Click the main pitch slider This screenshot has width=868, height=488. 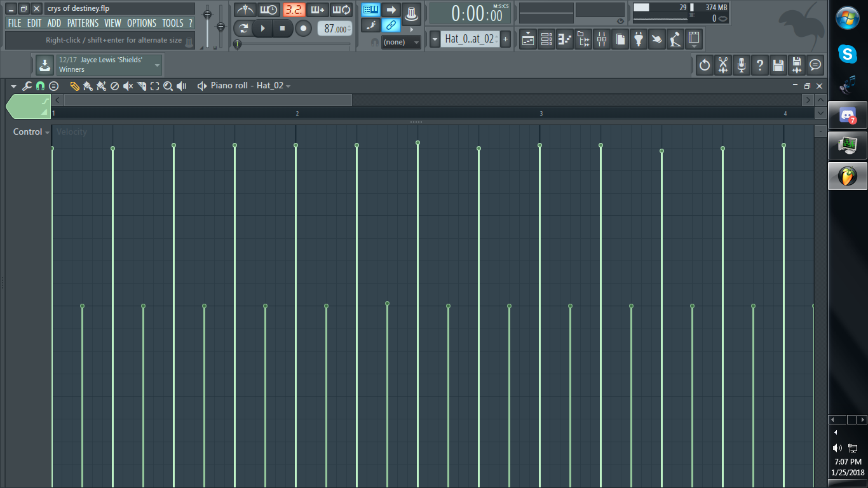pos(220,25)
